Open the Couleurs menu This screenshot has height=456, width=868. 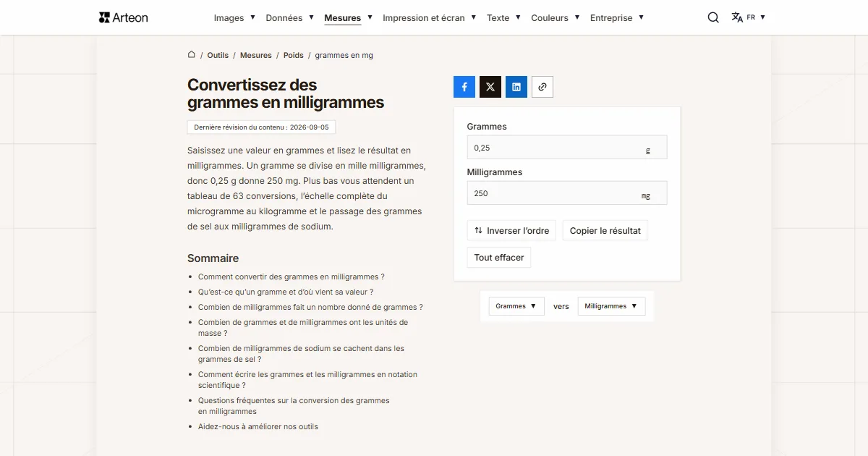click(556, 18)
